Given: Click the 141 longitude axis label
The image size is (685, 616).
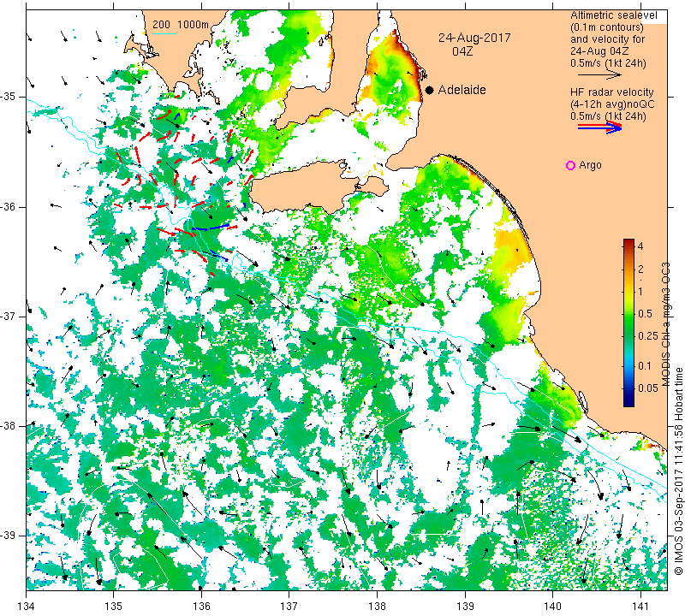Looking at the screenshot, I should (x=640, y=607).
